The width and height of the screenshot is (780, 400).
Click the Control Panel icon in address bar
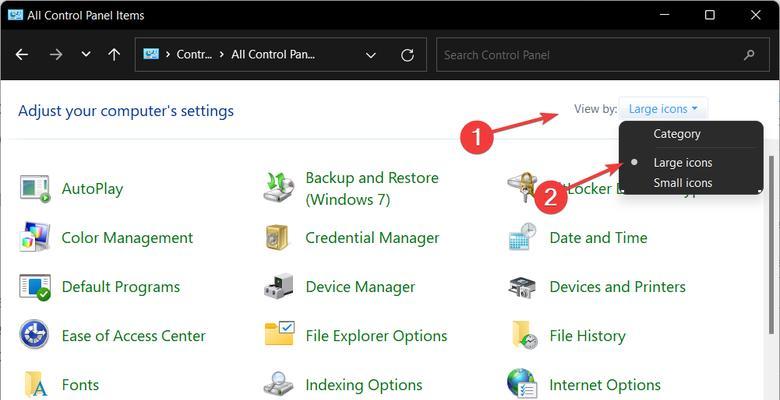151,54
